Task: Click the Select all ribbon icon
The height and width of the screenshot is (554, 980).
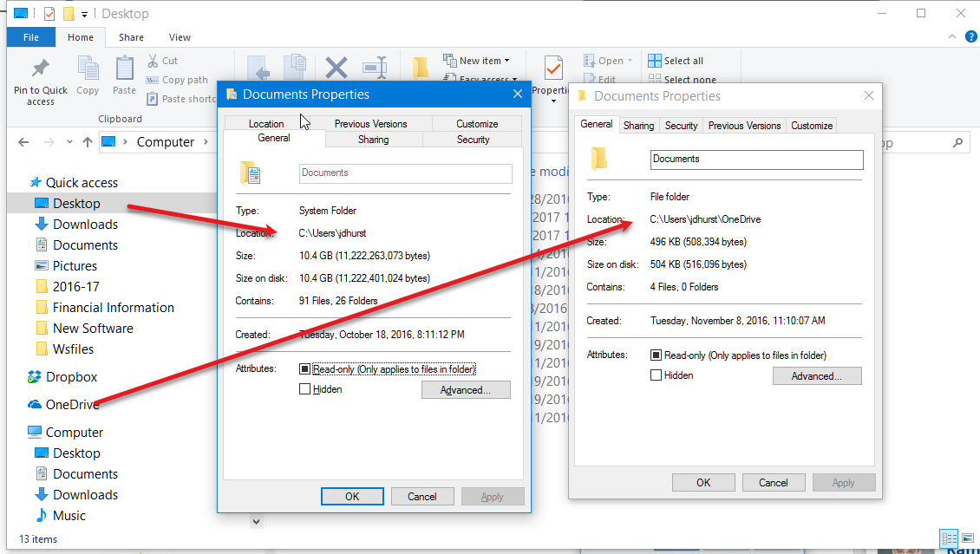Action: click(655, 61)
